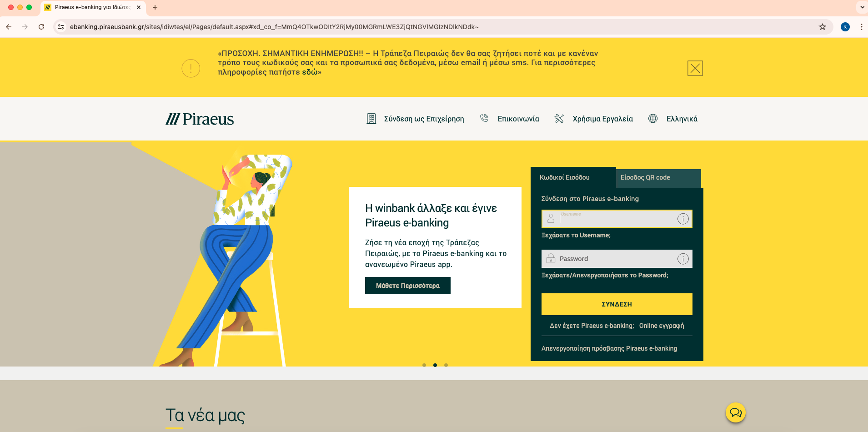Open the Online εγγραφή link
This screenshot has height=432, width=868.
tap(662, 326)
